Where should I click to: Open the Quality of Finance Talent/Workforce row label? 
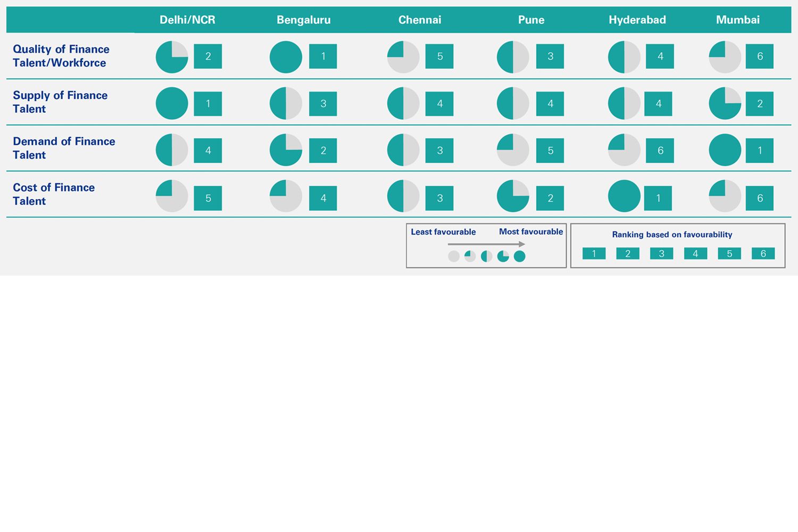coord(61,56)
